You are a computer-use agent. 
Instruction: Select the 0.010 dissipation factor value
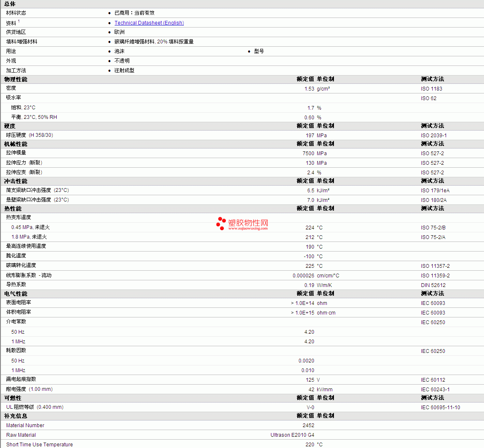[308, 370]
